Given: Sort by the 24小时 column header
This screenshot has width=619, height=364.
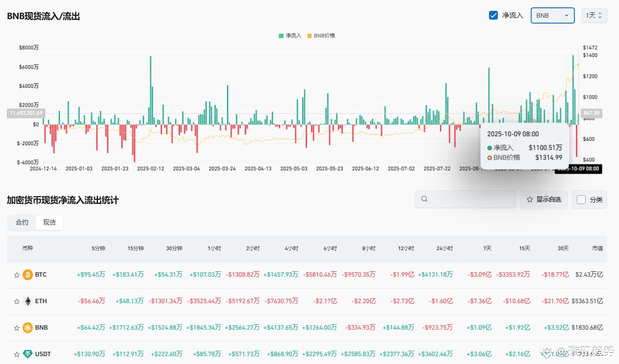Looking at the screenshot, I should coord(444,248).
